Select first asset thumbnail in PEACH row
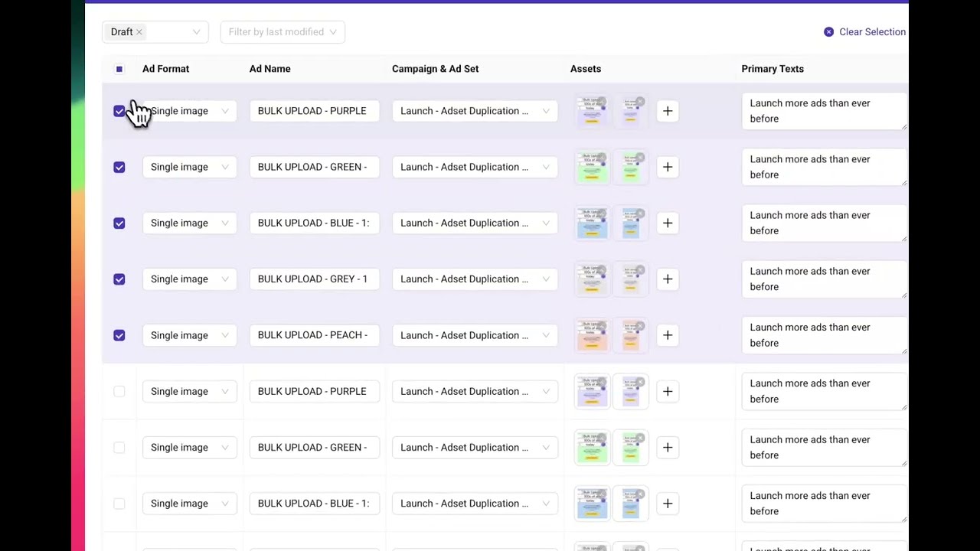980x551 pixels. (592, 335)
